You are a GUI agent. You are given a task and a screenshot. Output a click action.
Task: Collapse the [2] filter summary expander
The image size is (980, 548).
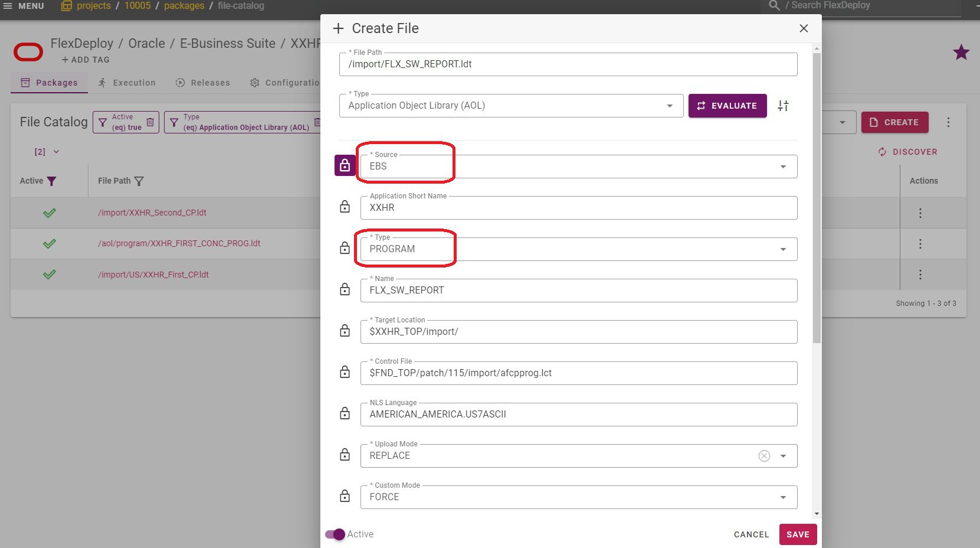(x=56, y=152)
